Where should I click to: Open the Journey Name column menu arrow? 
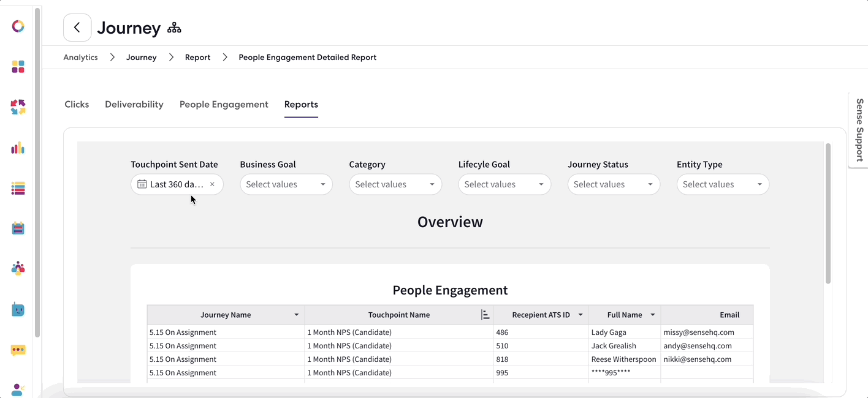click(x=297, y=315)
